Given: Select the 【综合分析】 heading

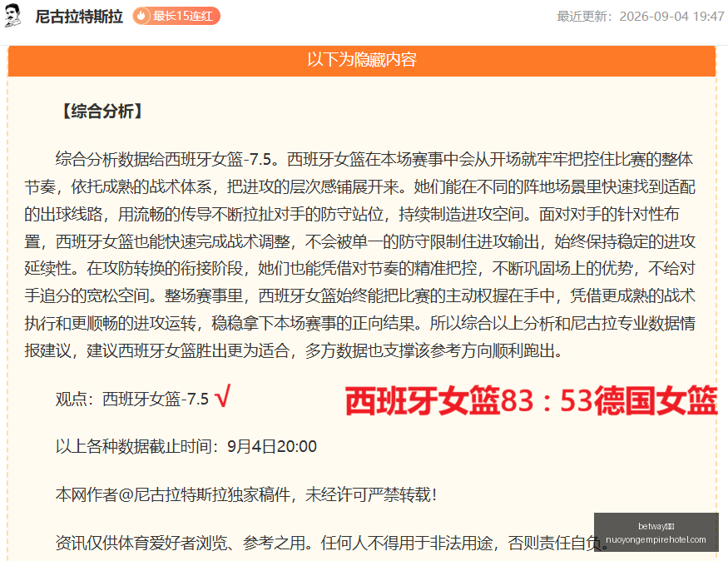Looking at the screenshot, I should pos(102,112).
